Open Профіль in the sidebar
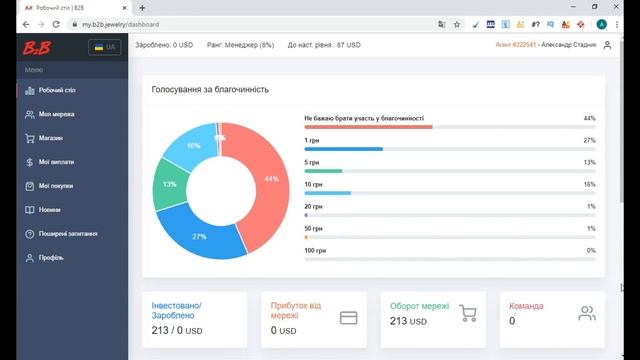The image size is (640, 360). 51,258
